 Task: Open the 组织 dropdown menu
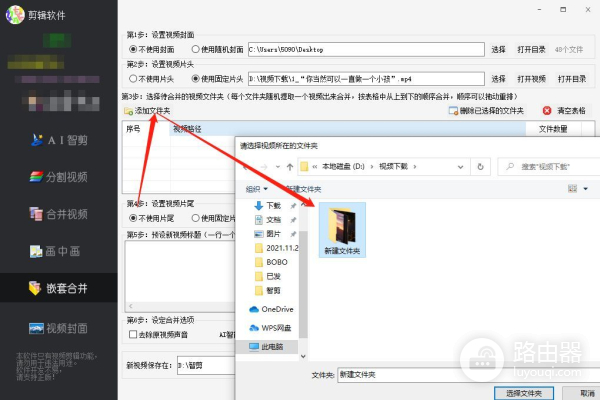coord(256,189)
